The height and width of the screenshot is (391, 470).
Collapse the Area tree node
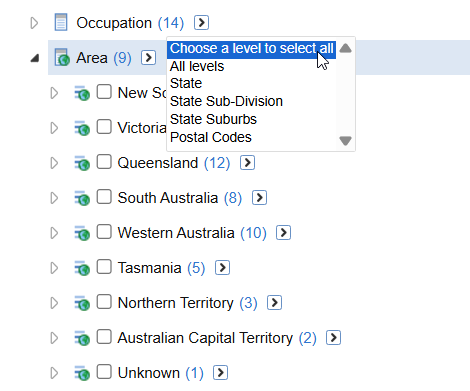tap(35, 58)
